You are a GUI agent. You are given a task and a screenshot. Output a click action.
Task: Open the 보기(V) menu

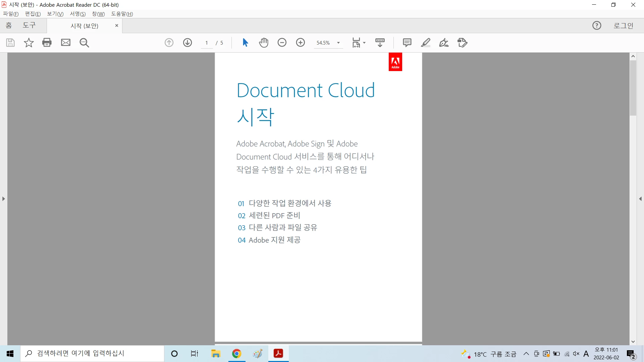pos(55,14)
